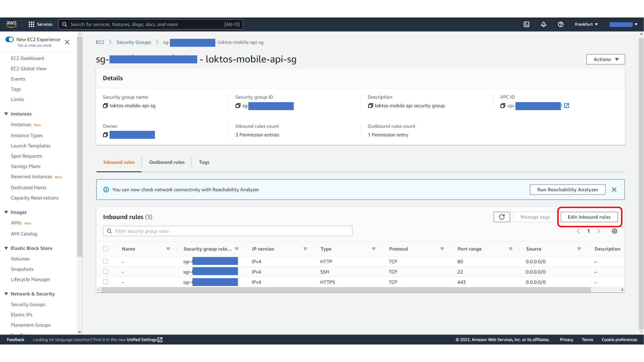Check the HTTP port 80 rule
This screenshot has width=644, height=362.
point(105,261)
